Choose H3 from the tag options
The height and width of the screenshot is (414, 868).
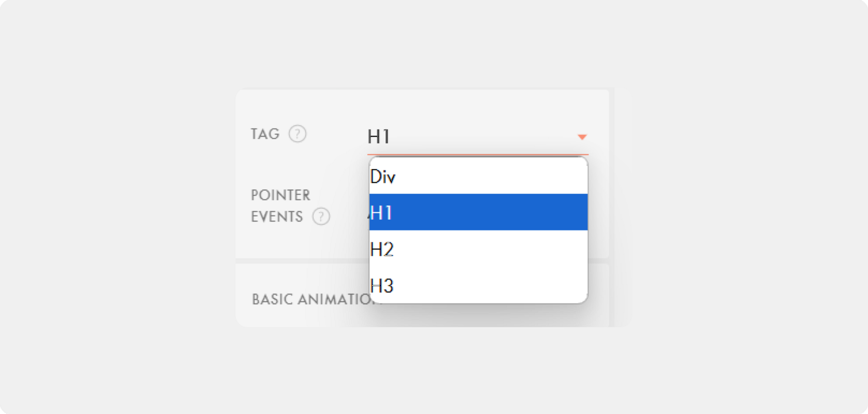pyautogui.click(x=478, y=285)
